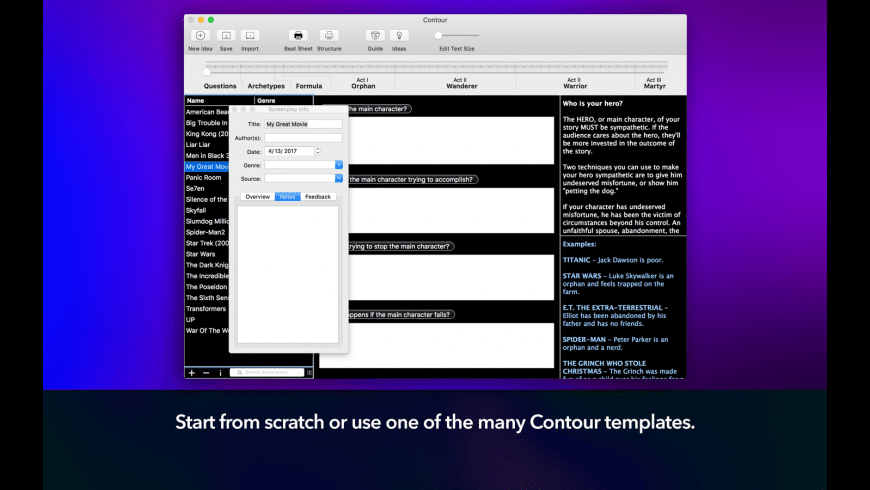Click the icon beside Search Screenplays field
The image size is (870, 490).
[x=309, y=372]
